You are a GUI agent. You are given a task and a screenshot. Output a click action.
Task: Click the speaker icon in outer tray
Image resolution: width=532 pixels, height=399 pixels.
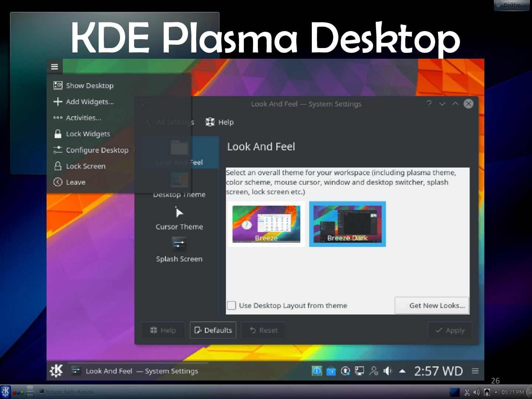pyautogui.click(x=476, y=392)
